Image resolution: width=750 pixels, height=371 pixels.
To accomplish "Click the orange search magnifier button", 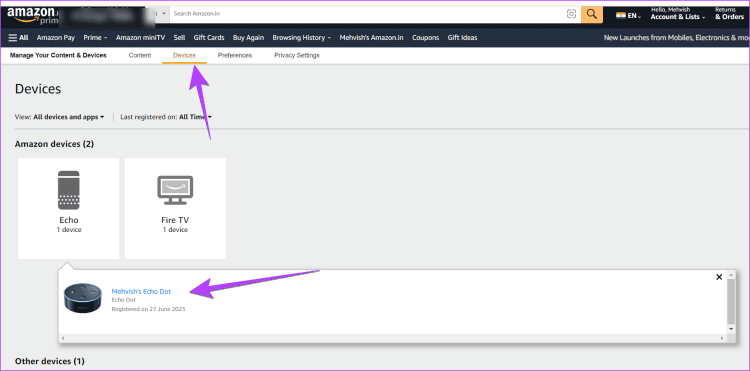I will point(592,14).
